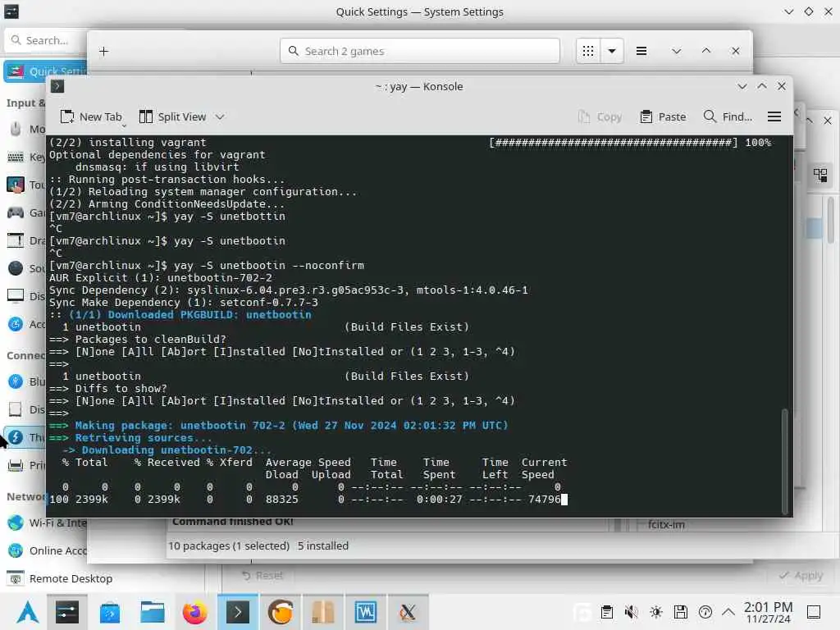840x630 pixels.
Task: Switch to Konsole in taskbar
Action: (x=237, y=612)
